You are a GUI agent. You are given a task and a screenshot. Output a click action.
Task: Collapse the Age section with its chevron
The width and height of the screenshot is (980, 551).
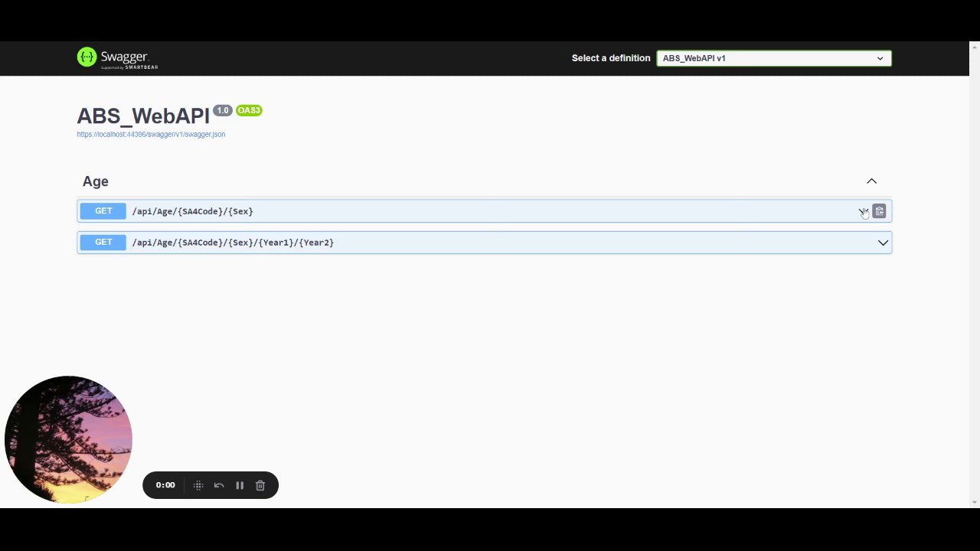[871, 181]
